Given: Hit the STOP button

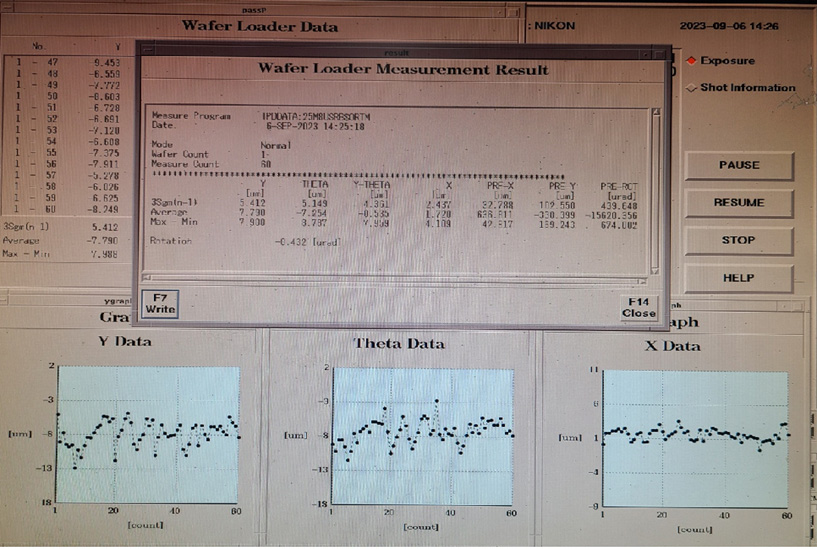Looking at the screenshot, I should point(738,240).
